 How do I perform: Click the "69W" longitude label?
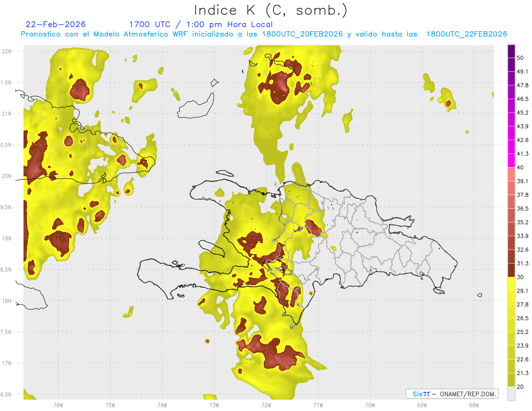[422, 405]
